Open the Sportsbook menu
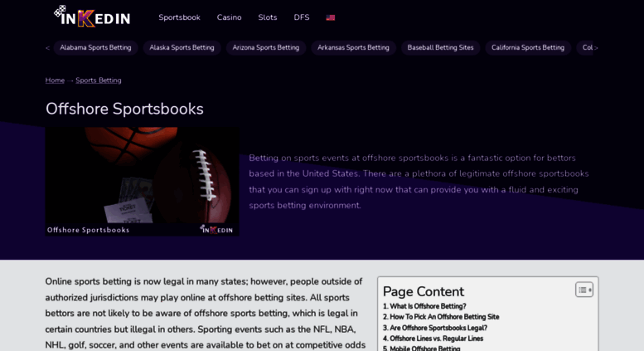 coord(180,17)
